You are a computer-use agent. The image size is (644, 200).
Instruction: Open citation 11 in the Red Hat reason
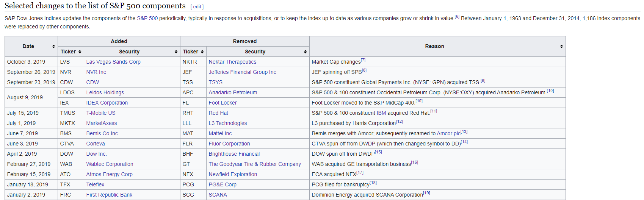click(x=434, y=111)
